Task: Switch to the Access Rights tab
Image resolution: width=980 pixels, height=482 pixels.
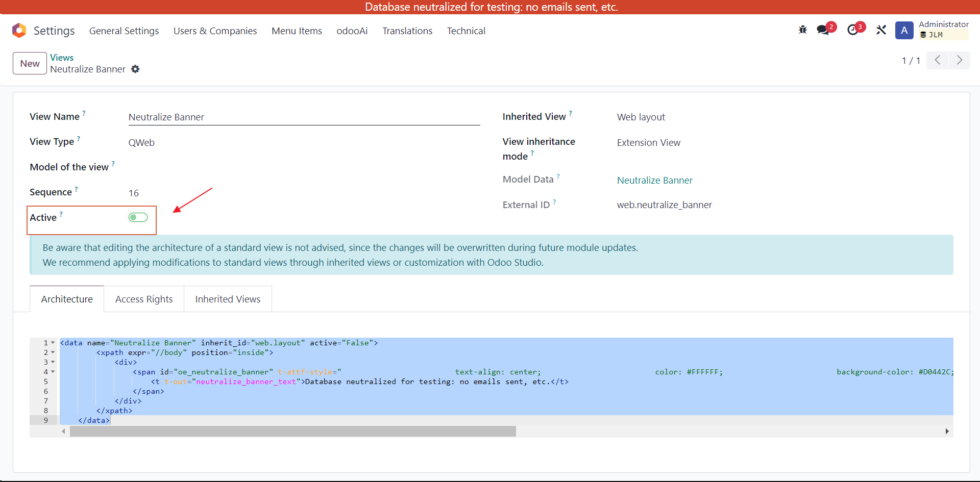Action: [x=144, y=299]
